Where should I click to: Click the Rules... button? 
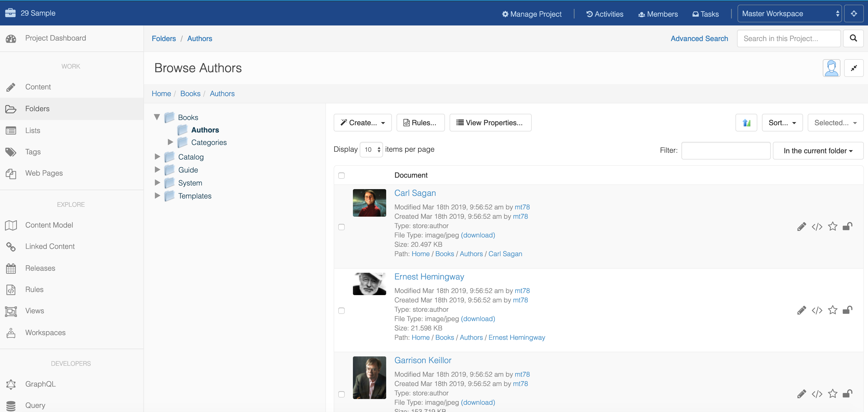tap(420, 123)
